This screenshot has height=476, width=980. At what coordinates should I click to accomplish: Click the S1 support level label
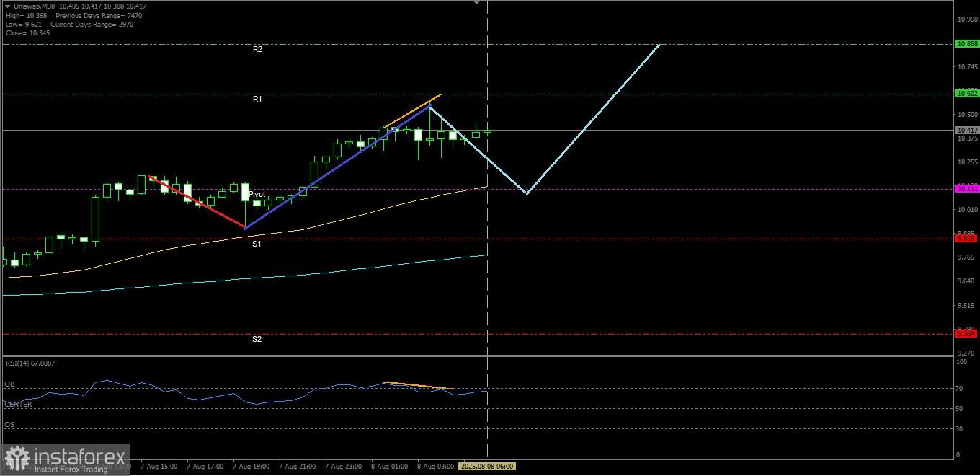click(x=257, y=244)
